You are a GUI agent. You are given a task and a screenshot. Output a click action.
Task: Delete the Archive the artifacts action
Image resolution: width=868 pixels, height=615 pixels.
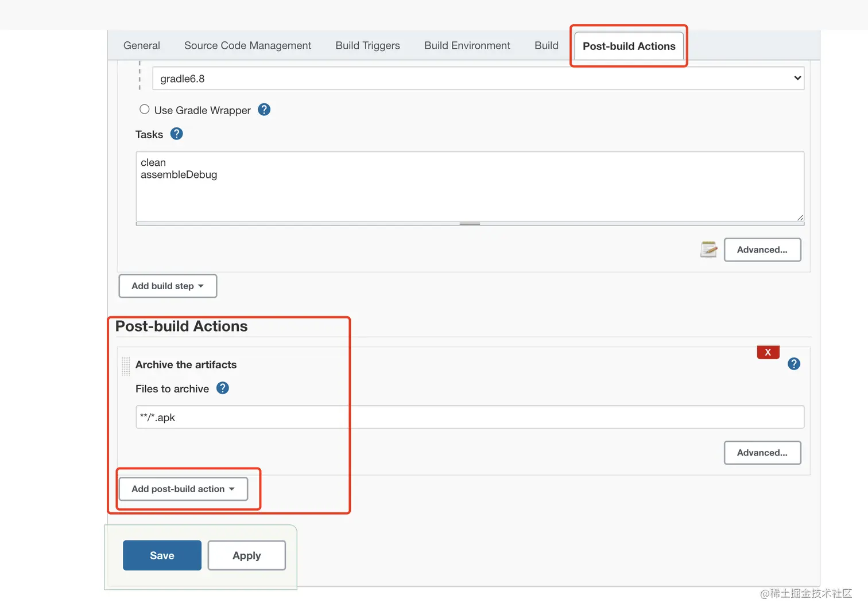pos(768,352)
